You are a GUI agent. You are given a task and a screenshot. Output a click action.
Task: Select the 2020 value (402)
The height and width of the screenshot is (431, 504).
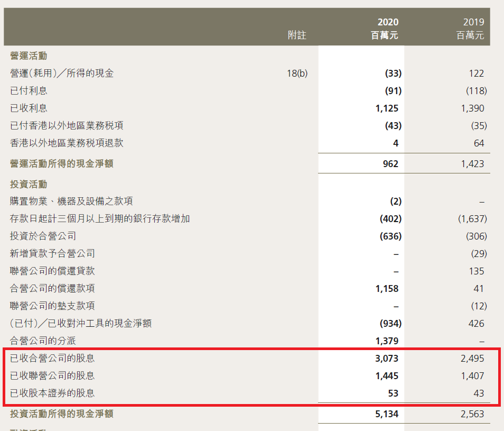tap(390, 219)
